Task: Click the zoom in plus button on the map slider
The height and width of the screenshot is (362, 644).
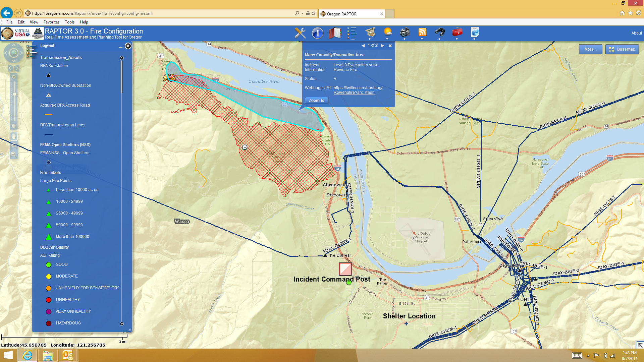Action: [x=14, y=77]
